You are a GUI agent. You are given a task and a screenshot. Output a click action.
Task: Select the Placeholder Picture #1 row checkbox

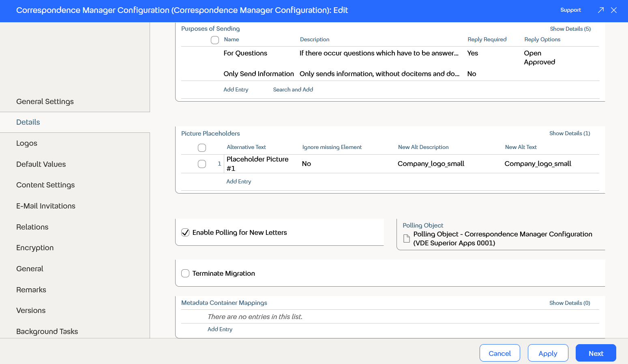201,164
